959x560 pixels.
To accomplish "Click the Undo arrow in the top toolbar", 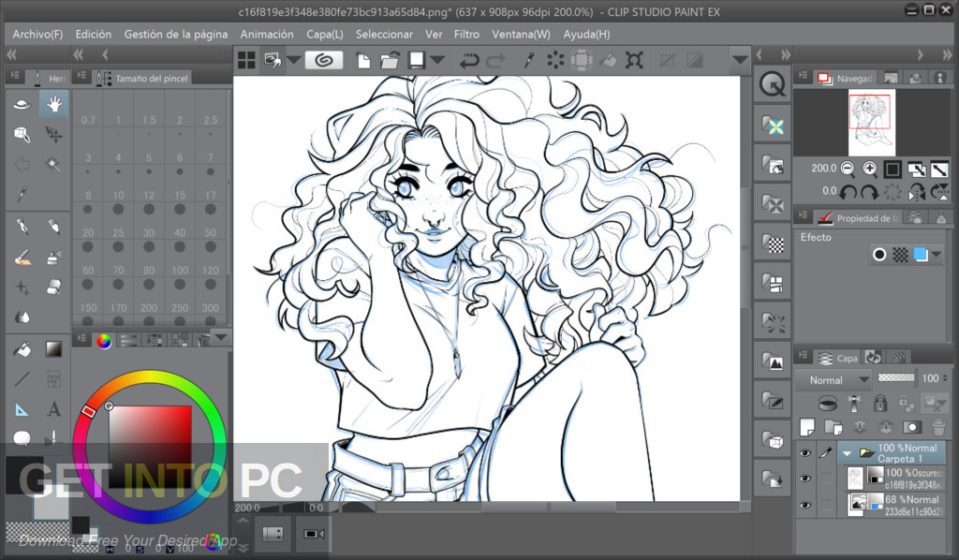I will pos(468,59).
